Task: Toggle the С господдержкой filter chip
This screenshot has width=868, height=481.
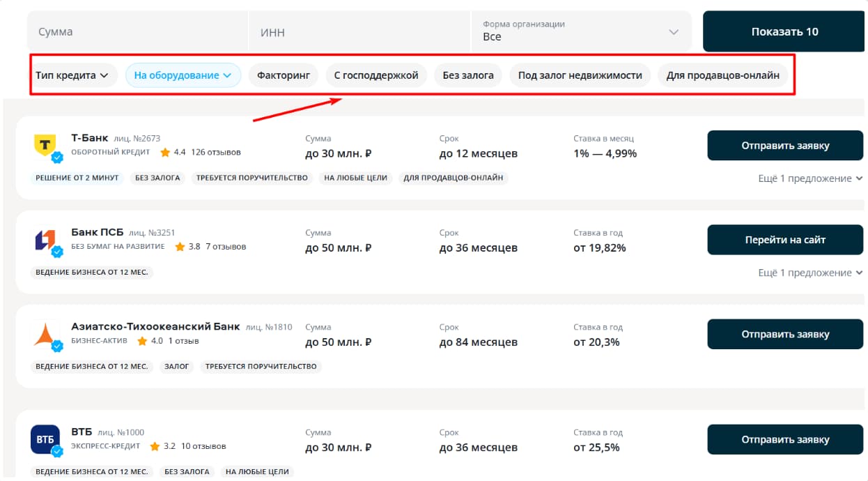Action: click(x=376, y=75)
